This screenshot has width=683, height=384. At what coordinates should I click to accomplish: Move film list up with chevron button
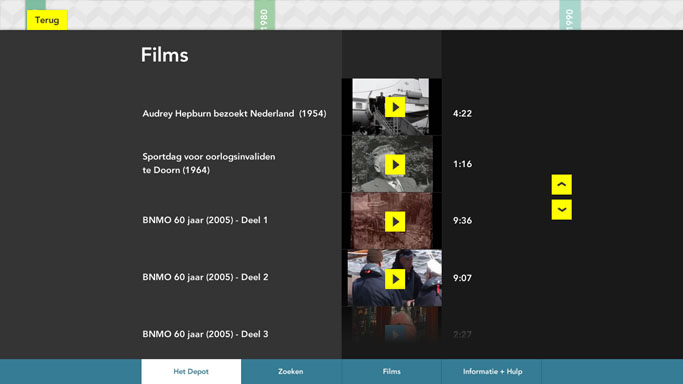click(x=561, y=185)
